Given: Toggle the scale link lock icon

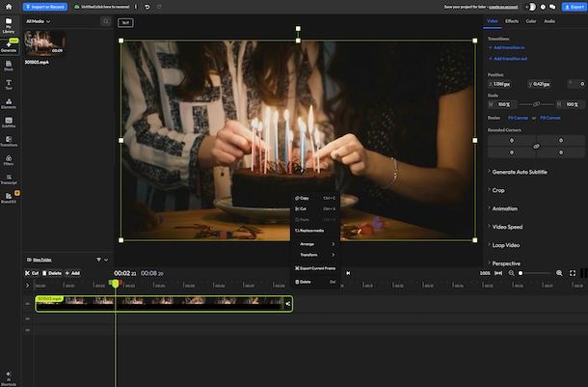Looking at the screenshot, I should (x=537, y=104).
